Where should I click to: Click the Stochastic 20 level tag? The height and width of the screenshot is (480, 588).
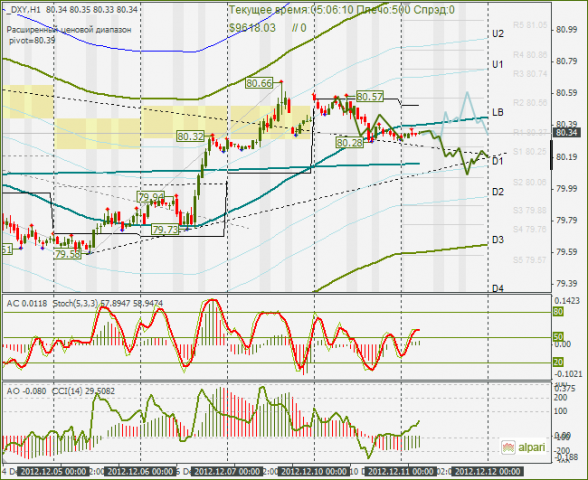pyautogui.click(x=558, y=362)
